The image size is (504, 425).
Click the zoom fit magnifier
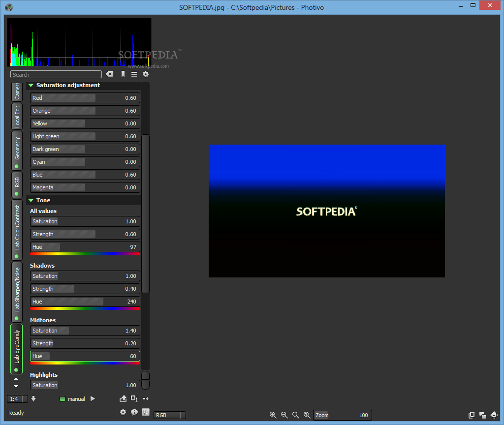[296, 415]
